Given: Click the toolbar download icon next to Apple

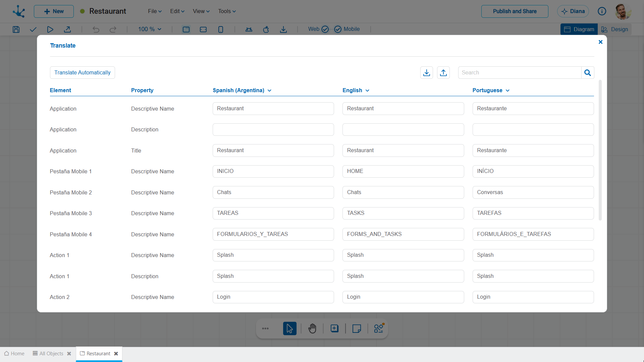Looking at the screenshot, I should 283,29.
